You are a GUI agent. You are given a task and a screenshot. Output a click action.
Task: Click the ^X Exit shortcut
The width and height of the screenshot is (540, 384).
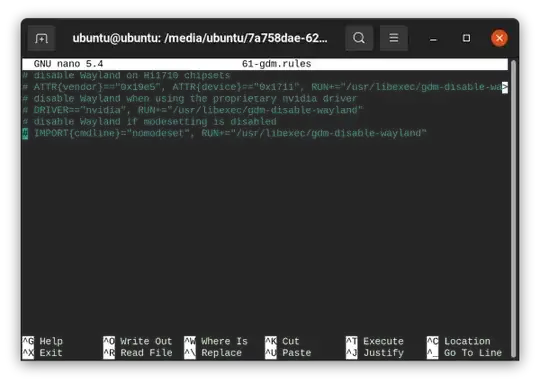(x=43, y=353)
